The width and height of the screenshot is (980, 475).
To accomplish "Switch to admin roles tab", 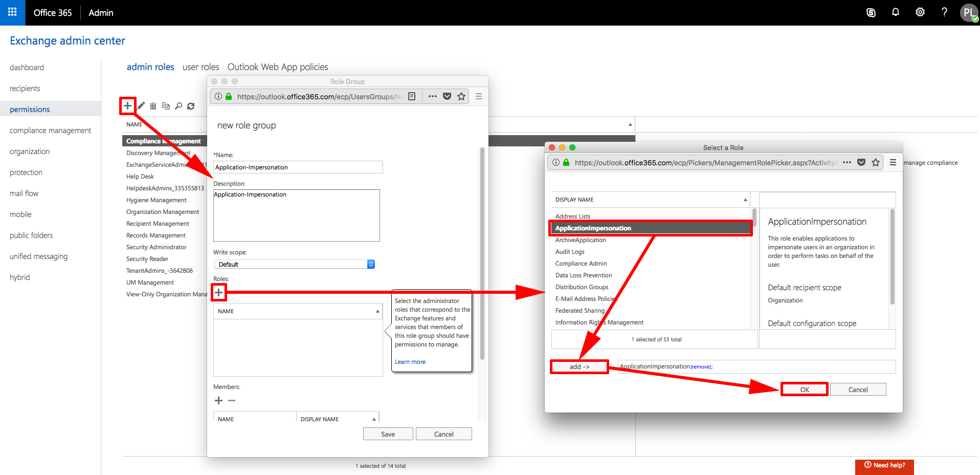I will tap(150, 67).
